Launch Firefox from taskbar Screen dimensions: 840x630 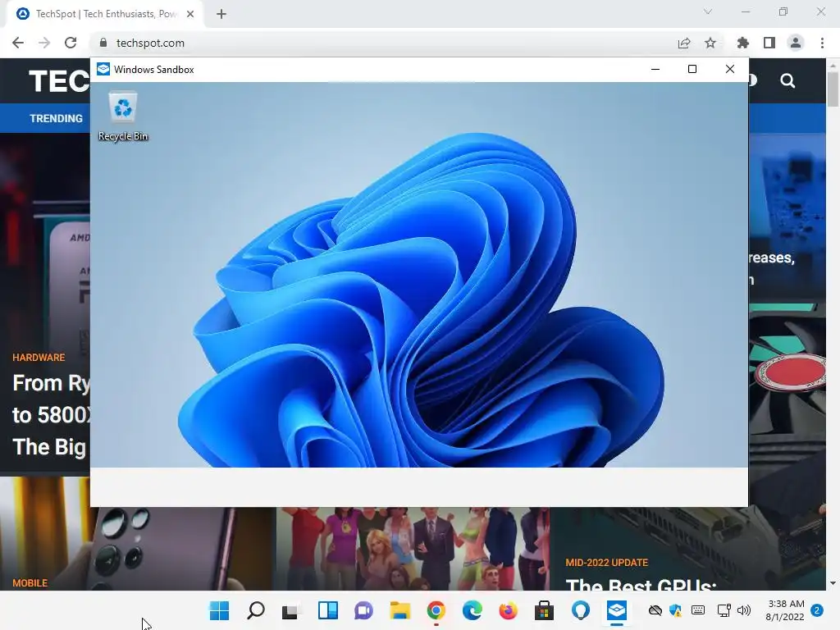[508, 610]
